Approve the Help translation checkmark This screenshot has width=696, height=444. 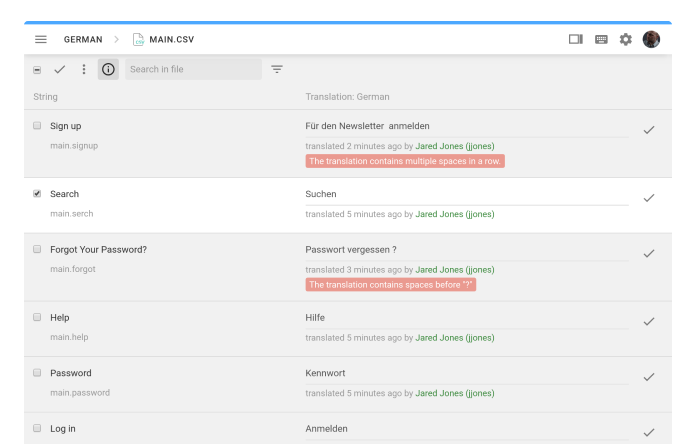649,321
